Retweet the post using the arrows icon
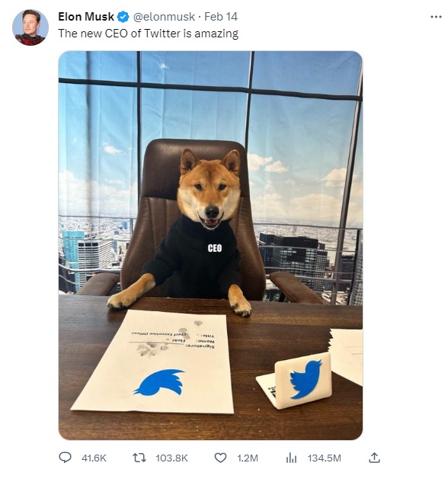 139,458
